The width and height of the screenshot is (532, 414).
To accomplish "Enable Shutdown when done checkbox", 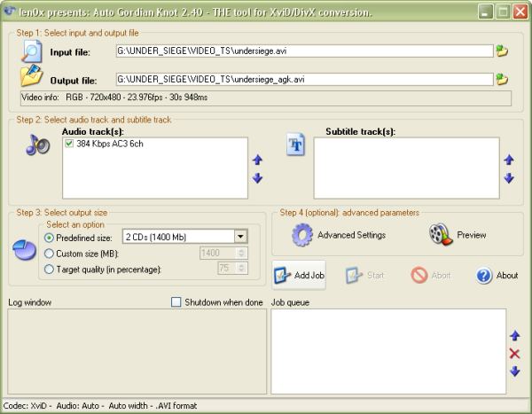I will coord(176,302).
